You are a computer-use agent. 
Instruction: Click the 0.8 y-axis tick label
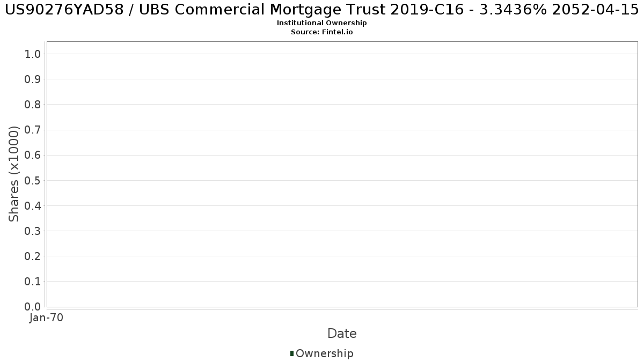tap(33, 105)
